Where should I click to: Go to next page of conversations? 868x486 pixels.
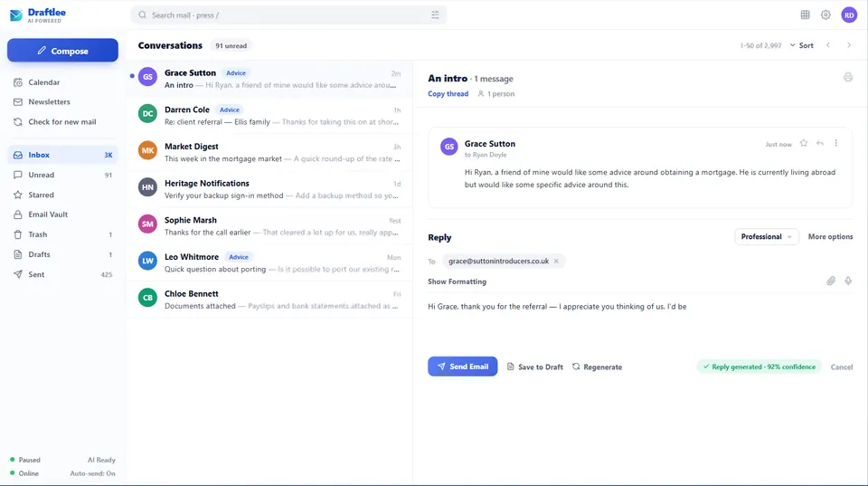849,45
